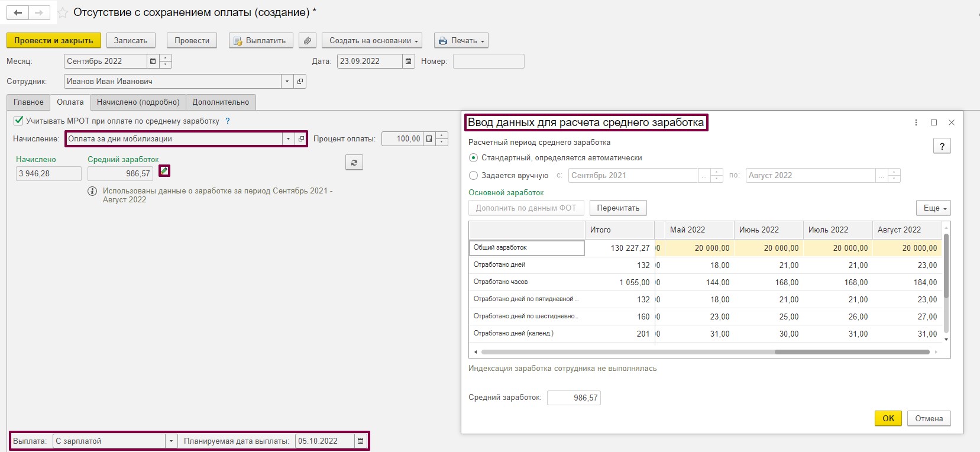The image size is (980, 452).
Task: Click Провести и закрыть button
Action: [54, 41]
